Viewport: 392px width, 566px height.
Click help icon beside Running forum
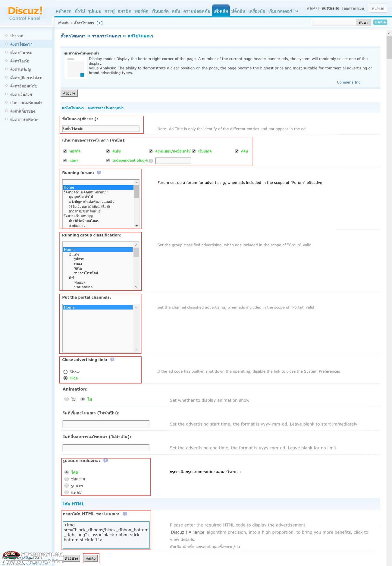(x=99, y=173)
